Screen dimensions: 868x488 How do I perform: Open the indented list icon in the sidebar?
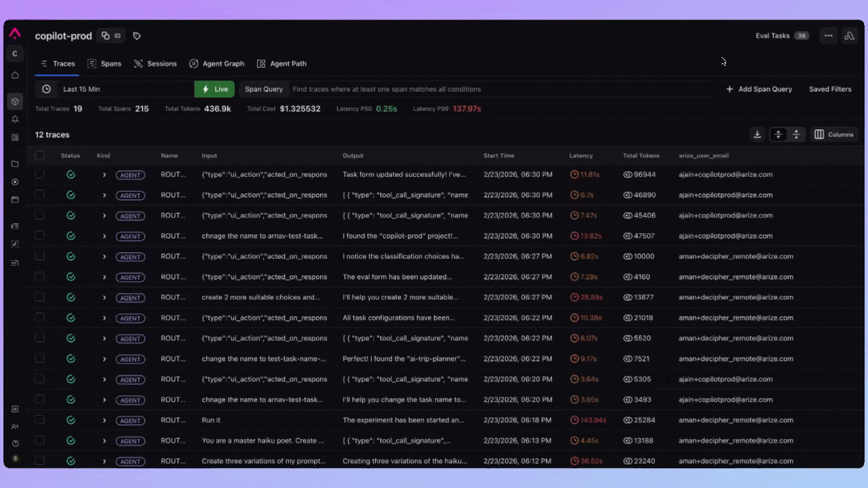click(15, 226)
